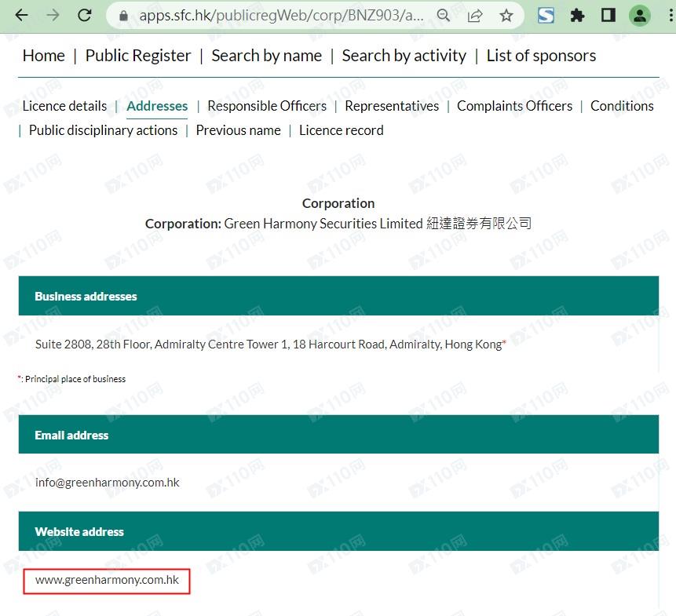The image size is (676, 616).
Task: Open the Representatives tab
Action: point(392,106)
